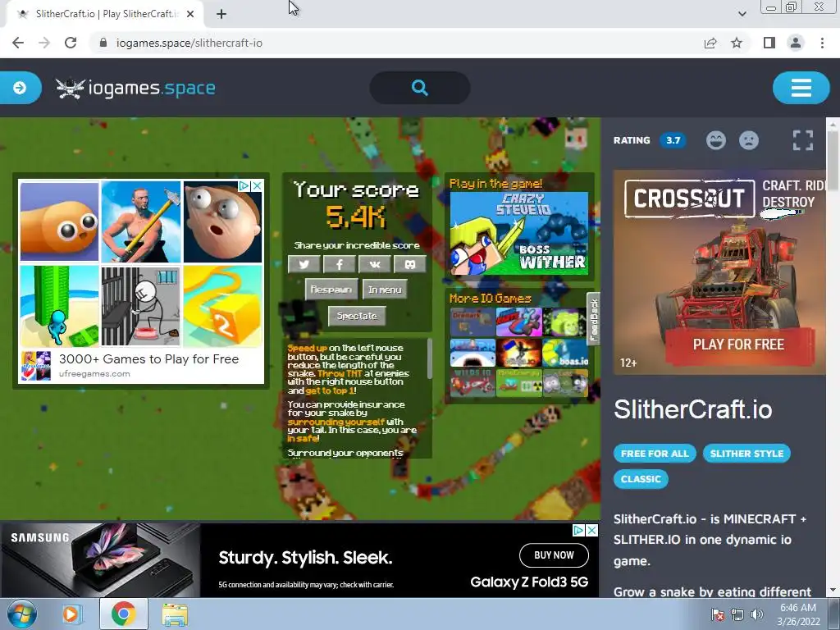
Task: Click the 5.4K score value
Action: pyautogui.click(x=356, y=217)
